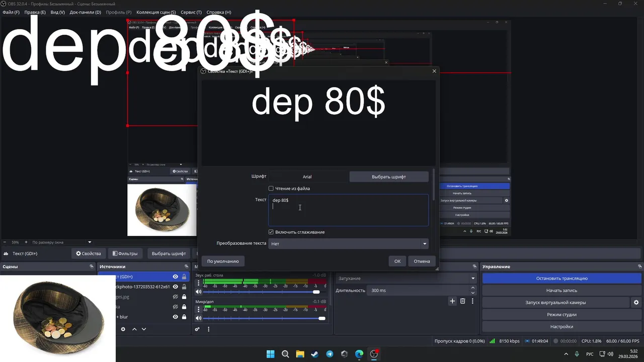Image resolution: width=644 pixels, height=362 pixels.
Task: Hide the stockphoto-137203532 source
Action: (x=175, y=287)
